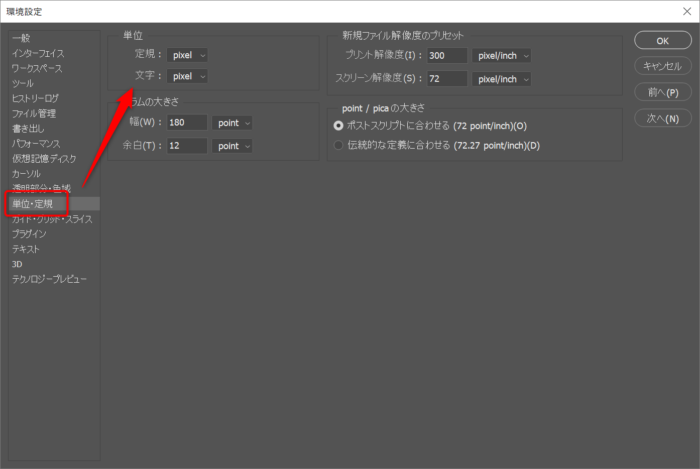Click the OK button
Viewport: 700px width, 469px height.
(662, 40)
